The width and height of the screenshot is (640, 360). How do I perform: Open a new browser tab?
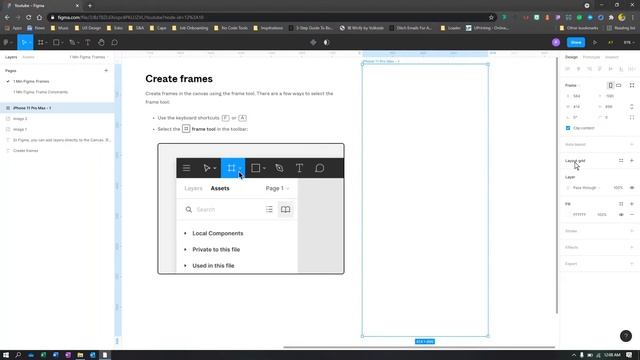[90, 6]
